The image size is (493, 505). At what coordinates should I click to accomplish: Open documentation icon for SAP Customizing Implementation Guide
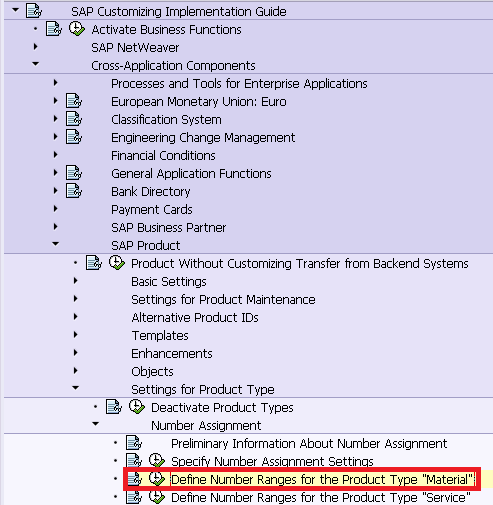34,11
